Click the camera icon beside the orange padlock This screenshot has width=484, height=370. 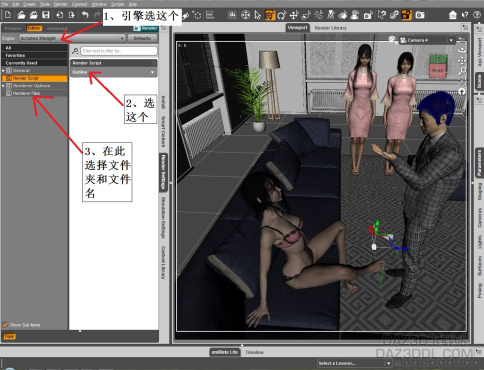point(420,15)
